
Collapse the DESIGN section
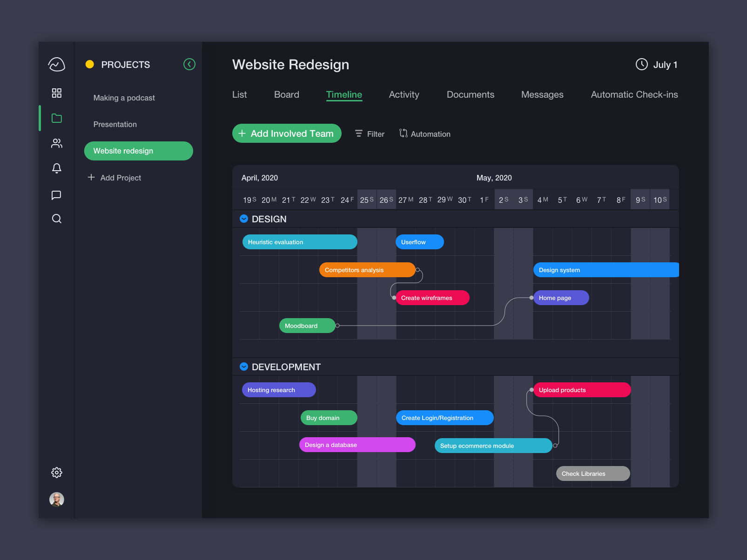[243, 219]
